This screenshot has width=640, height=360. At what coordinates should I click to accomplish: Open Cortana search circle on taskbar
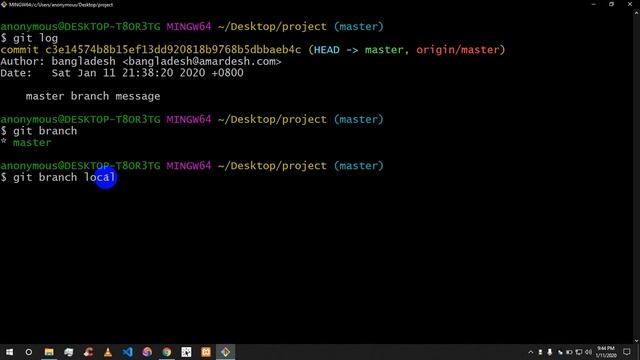point(29,352)
